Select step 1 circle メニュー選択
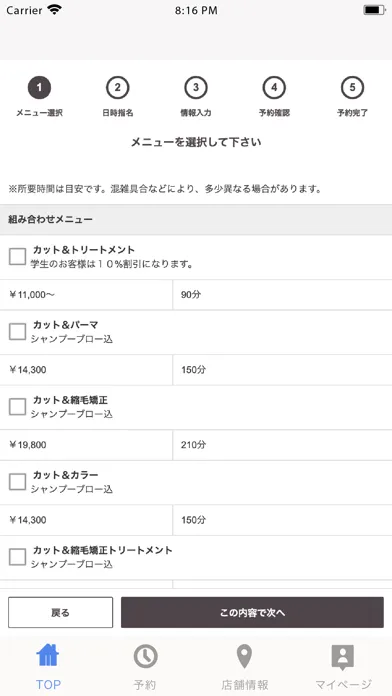Image resolution: width=392 pixels, height=696 pixels. click(40, 87)
